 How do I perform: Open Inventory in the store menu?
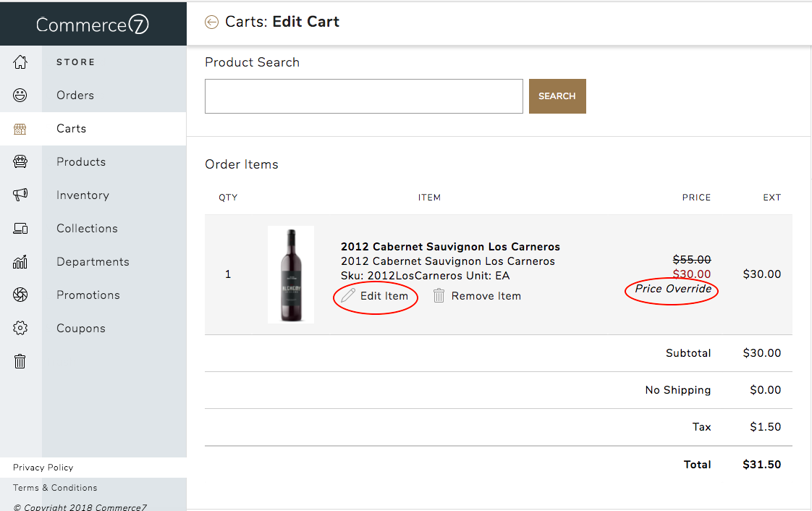83,195
